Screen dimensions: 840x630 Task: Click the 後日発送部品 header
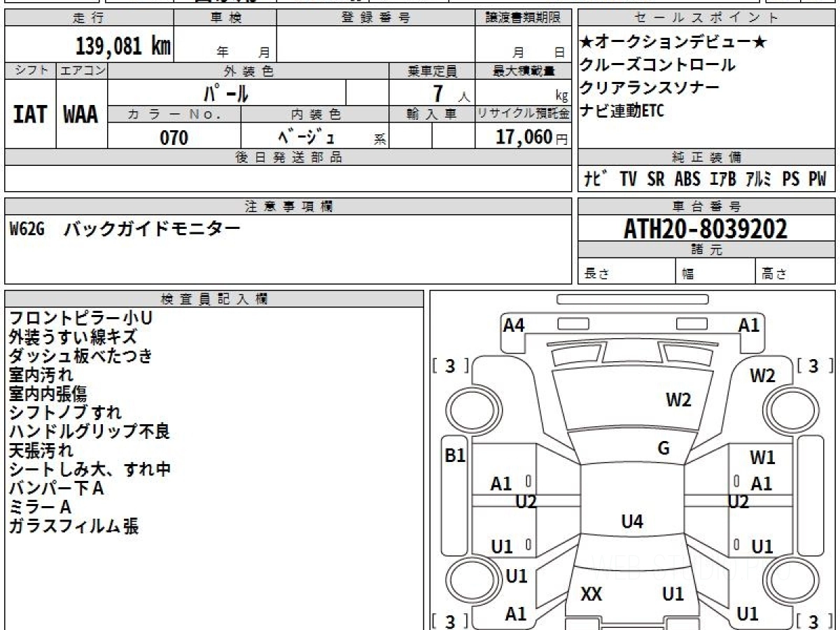click(x=288, y=157)
